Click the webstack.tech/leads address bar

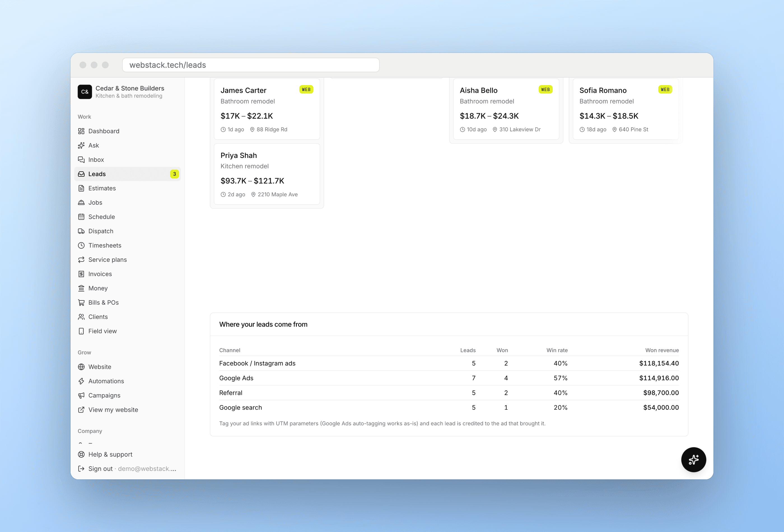tap(251, 65)
